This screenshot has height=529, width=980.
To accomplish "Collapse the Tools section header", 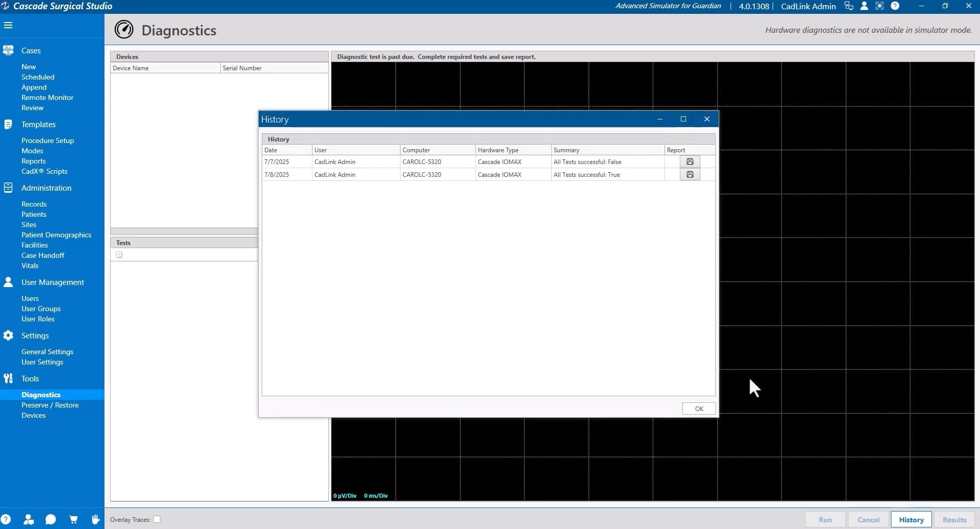I will tap(30, 379).
